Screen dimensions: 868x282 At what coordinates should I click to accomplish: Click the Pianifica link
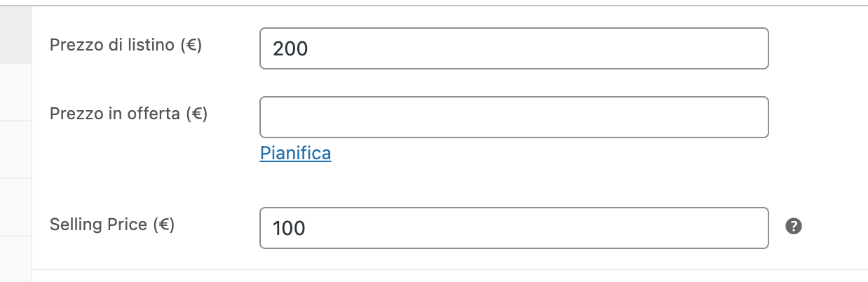(x=295, y=153)
